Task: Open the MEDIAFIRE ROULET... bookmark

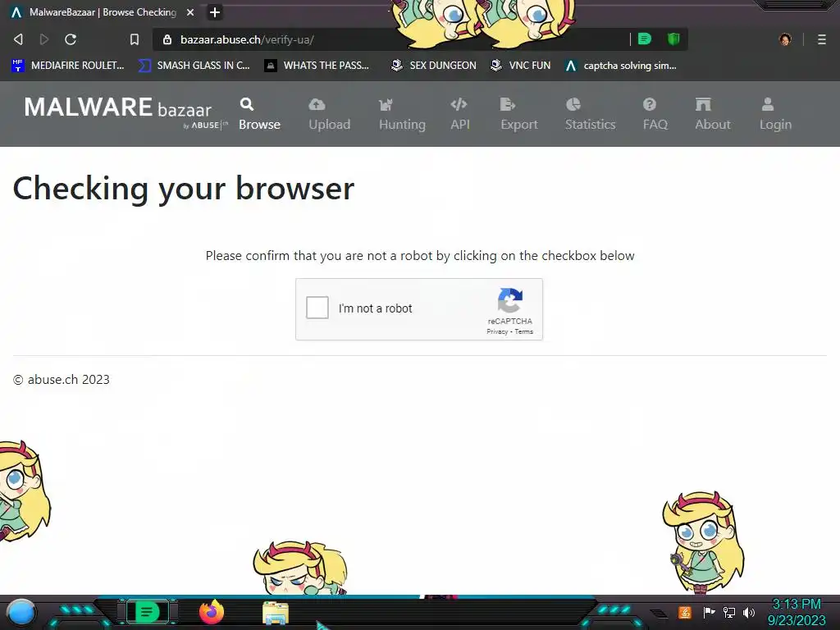Action: pyautogui.click(x=67, y=66)
